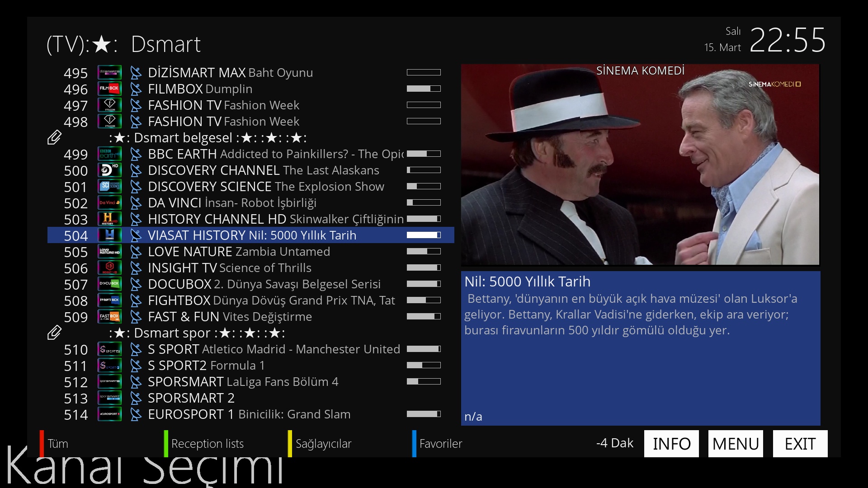Open the yellow Sağlayıcılar tab
The width and height of the screenshot is (868, 488).
(x=320, y=444)
